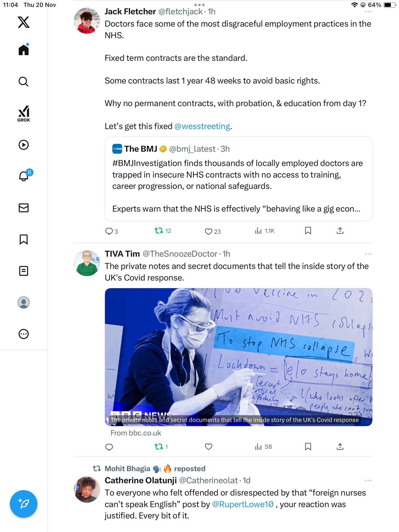Open the @wesstreeting mention link
The height and width of the screenshot is (532, 399).
pos(202,126)
